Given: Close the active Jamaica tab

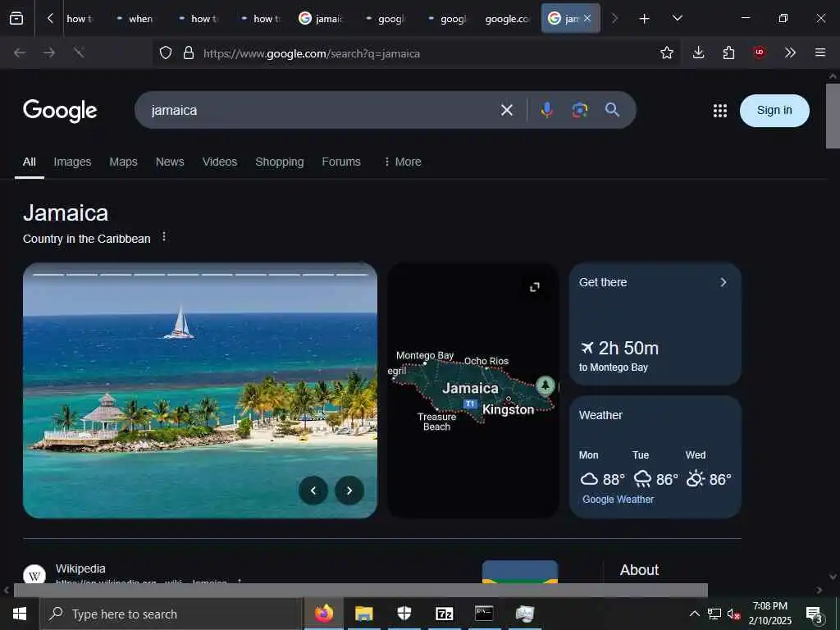Looking at the screenshot, I should click(587, 19).
